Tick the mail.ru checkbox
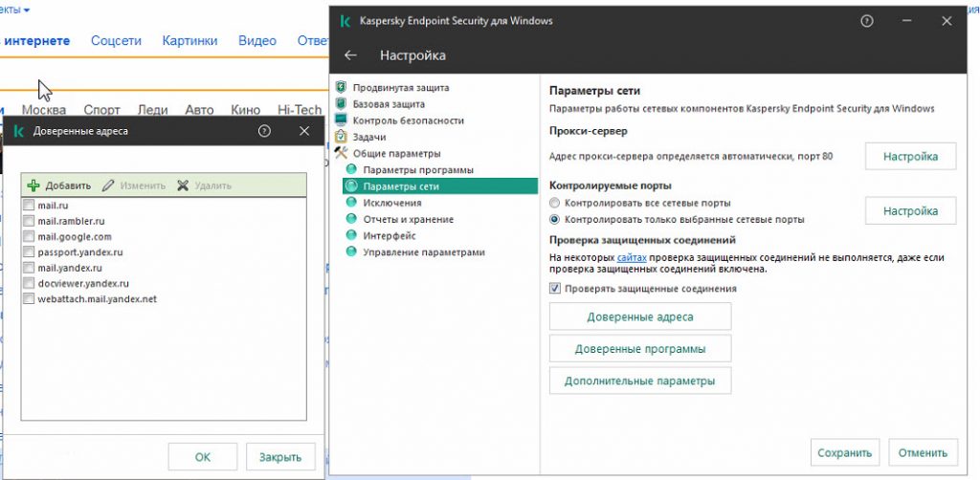 [x=29, y=205]
